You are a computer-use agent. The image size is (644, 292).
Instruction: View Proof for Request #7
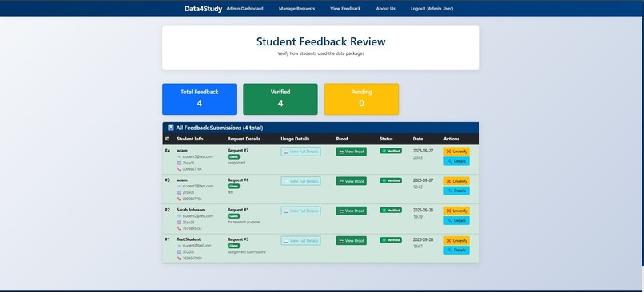(x=351, y=152)
